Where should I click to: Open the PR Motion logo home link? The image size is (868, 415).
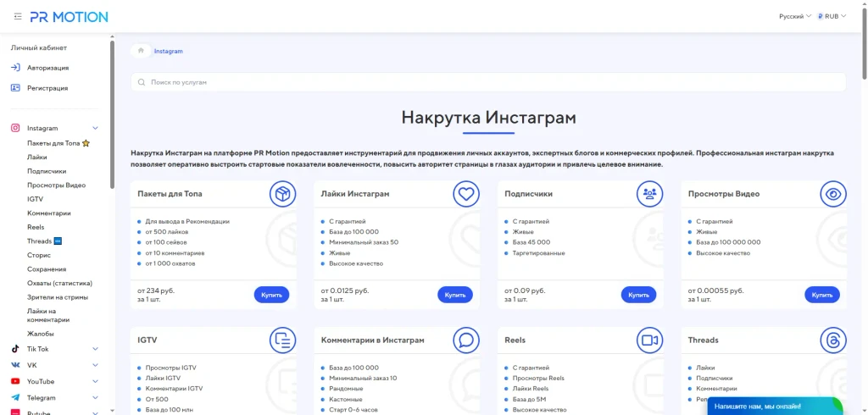[70, 17]
